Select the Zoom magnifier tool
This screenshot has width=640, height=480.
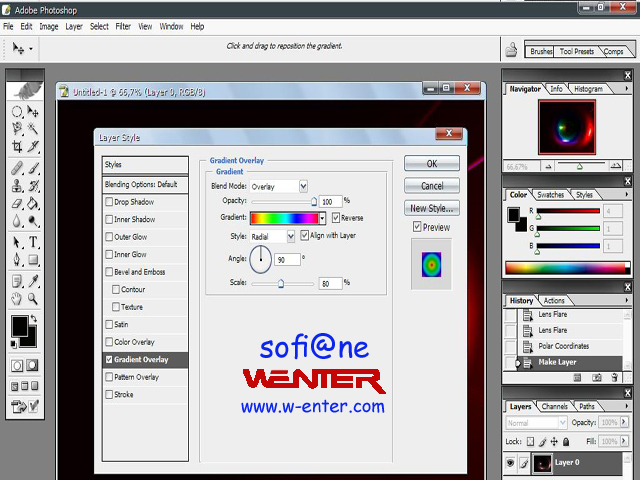coord(33,298)
